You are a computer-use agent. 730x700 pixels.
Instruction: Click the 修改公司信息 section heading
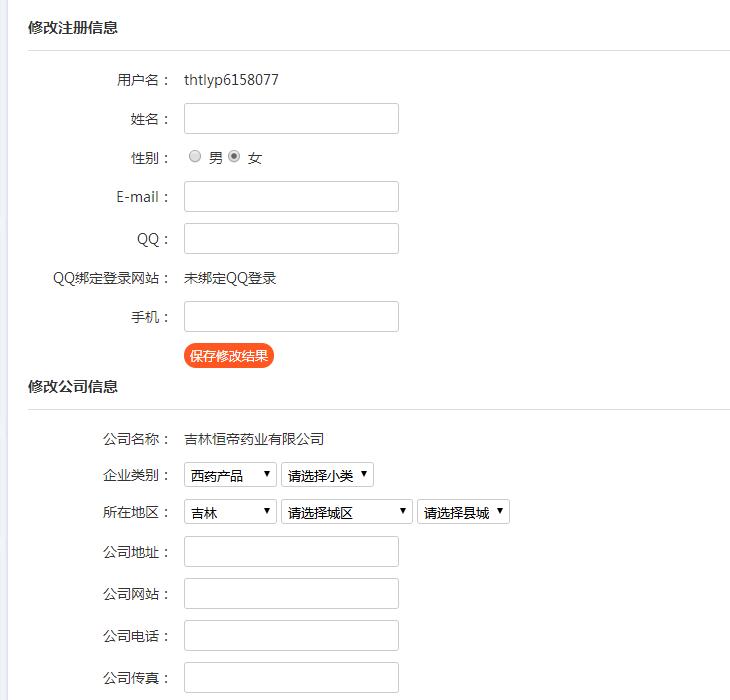pyautogui.click(x=73, y=386)
